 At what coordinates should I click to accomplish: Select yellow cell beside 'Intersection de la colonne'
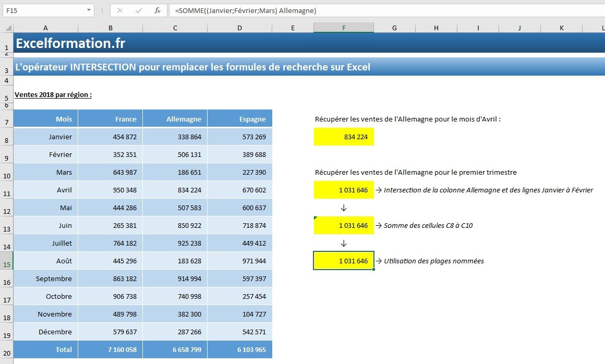tap(344, 190)
